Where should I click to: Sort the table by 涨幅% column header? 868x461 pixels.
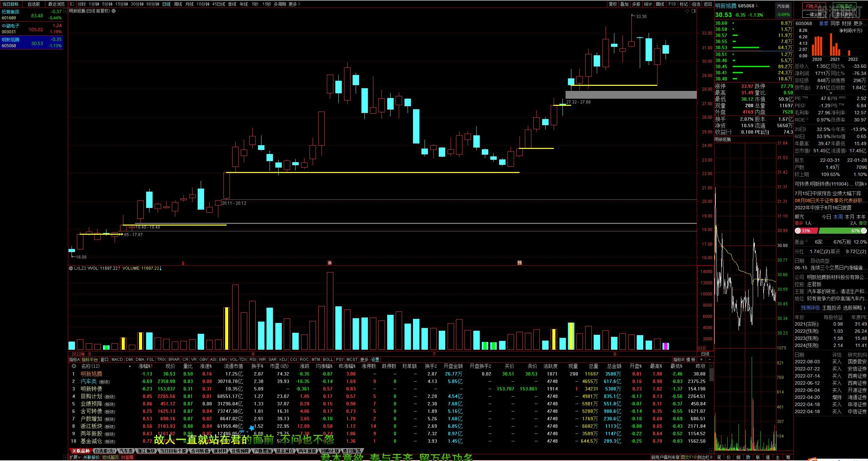(x=145, y=366)
